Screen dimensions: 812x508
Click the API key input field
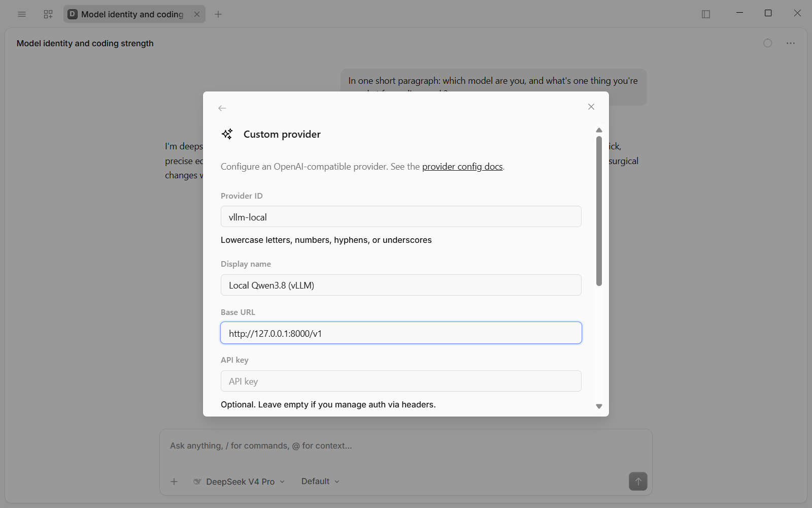coord(401,381)
